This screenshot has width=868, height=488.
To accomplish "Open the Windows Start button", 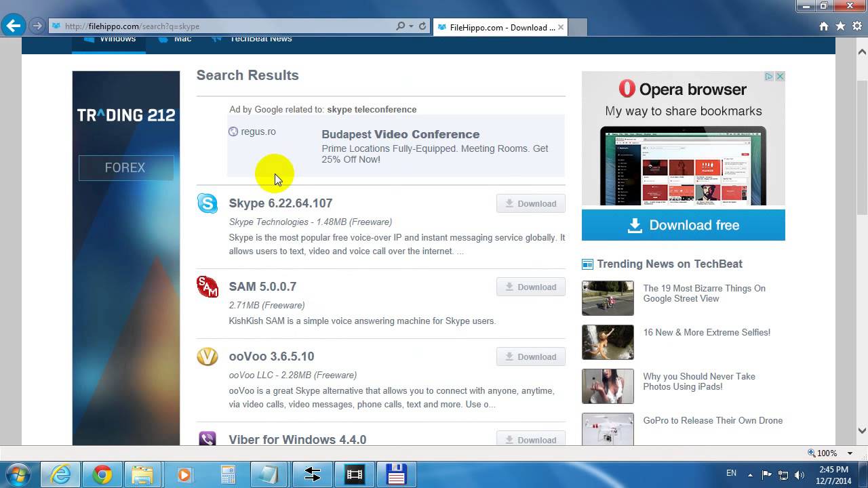I will click(x=18, y=474).
